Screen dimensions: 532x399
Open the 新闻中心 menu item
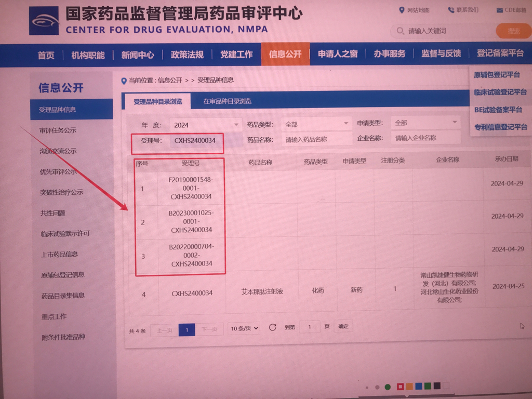[137, 55]
